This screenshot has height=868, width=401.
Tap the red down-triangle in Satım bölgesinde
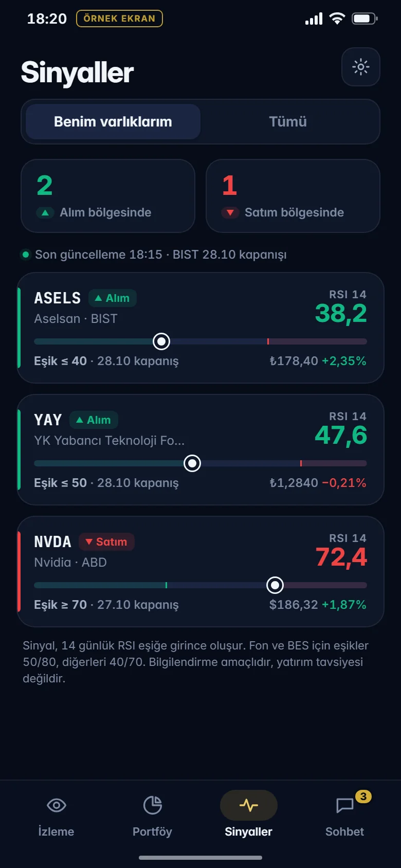(230, 212)
